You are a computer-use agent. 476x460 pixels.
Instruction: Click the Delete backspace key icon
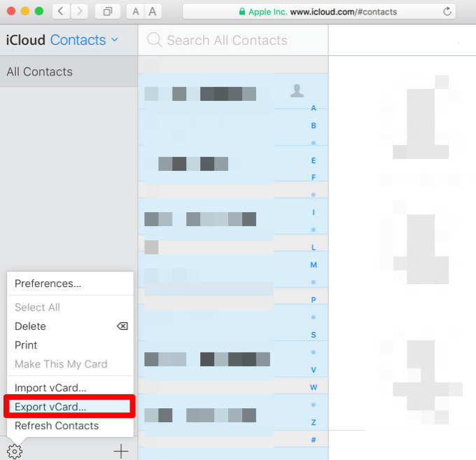(x=122, y=326)
